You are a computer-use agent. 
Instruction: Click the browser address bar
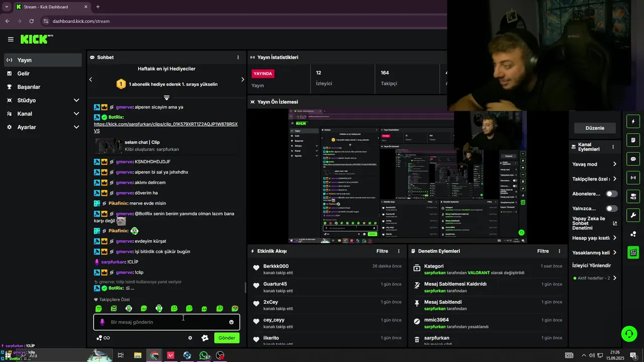point(242,21)
